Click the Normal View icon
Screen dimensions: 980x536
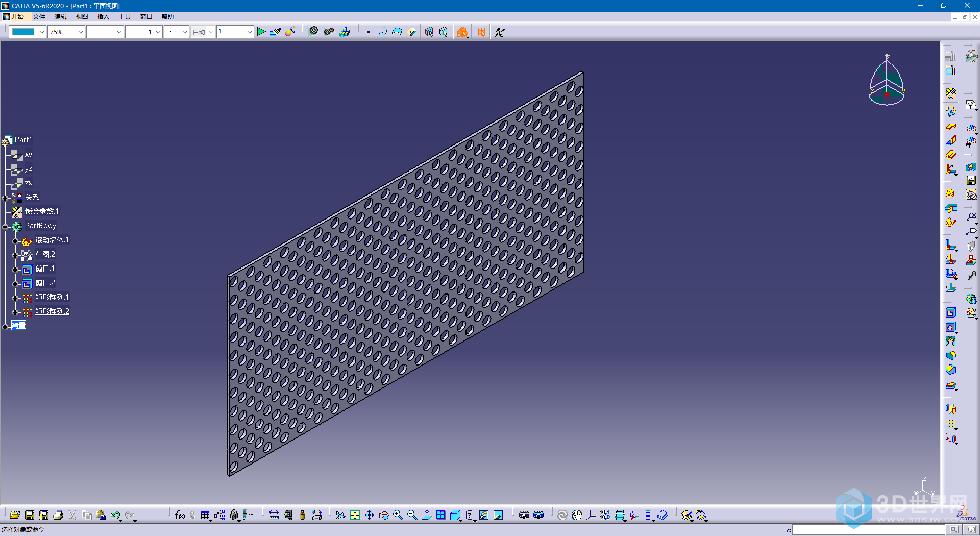point(427,515)
